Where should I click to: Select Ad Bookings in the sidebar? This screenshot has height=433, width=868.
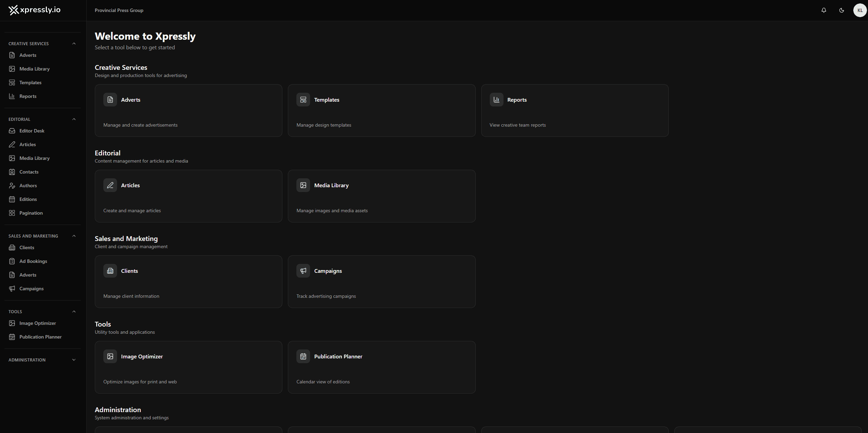click(33, 261)
